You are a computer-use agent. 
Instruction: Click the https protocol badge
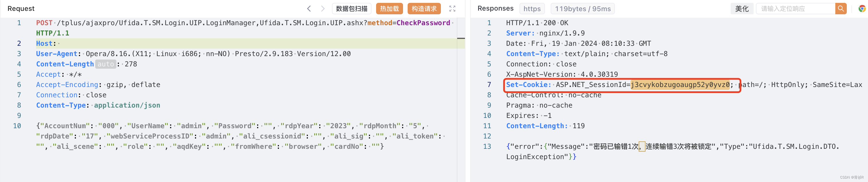(532, 8)
